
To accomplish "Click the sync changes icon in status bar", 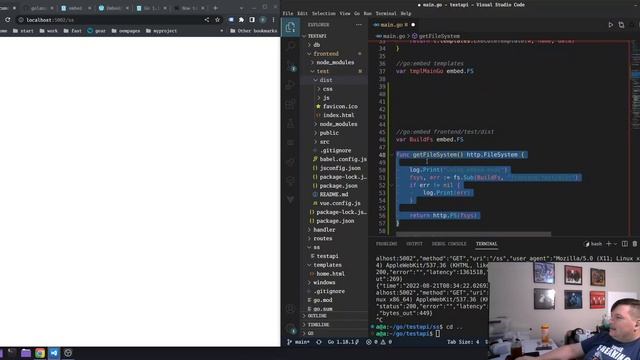I will click(319, 342).
